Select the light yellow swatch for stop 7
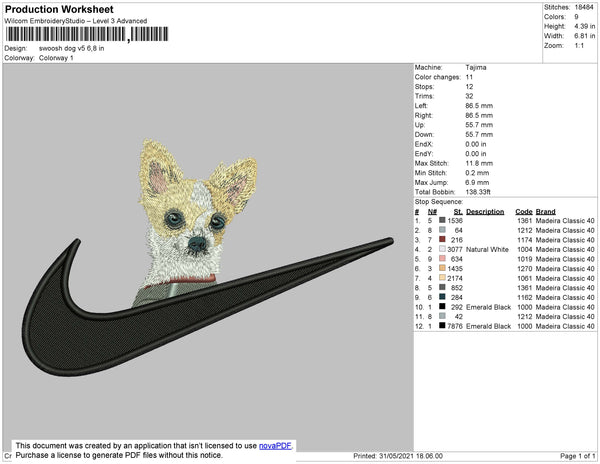600x464 pixels. pyautogui.click(x=442, y=278)
